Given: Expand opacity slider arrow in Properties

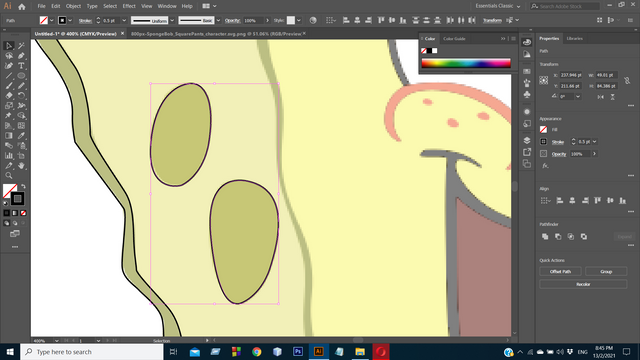Looking at the screenshot, I should (594, 154).
